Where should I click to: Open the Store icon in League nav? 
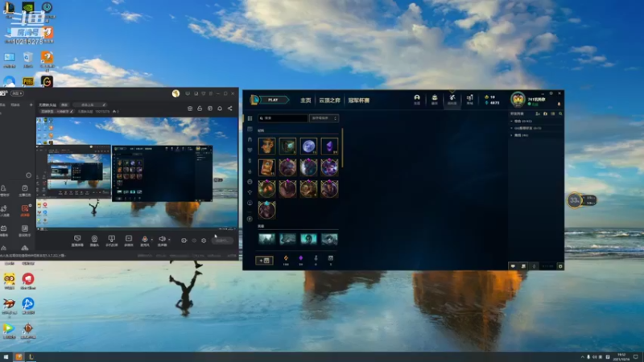470,99
